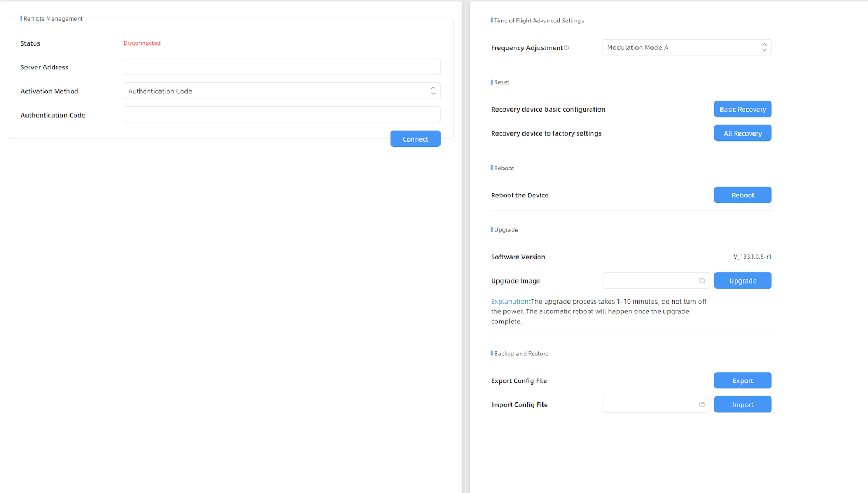Reboot the device using the Reboot button
The width and height of the screenshot is (868, 493).
(x=742, y=195)
